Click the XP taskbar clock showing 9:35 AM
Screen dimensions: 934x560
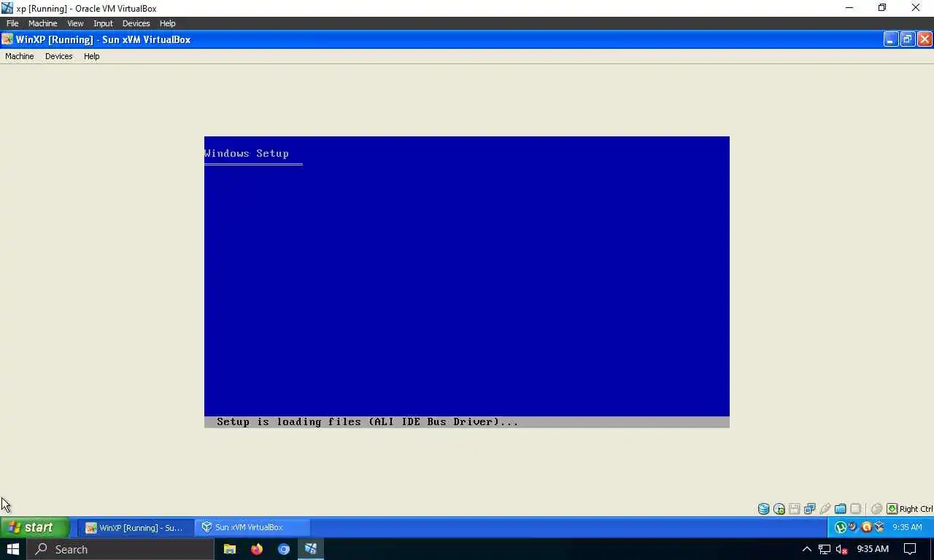[x=907, y=527]
